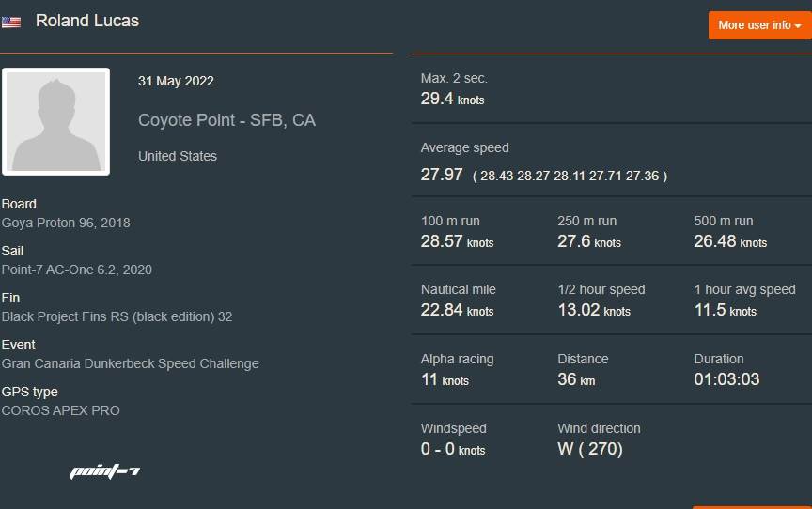
Task: Select the Goya Proton 96 board text
Action: pos(66,223)
